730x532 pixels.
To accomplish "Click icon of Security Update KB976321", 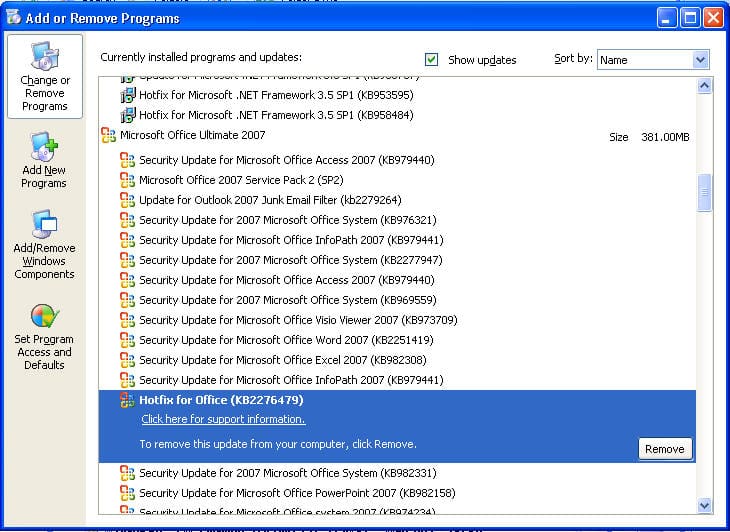I will click(x=127, y=220).
